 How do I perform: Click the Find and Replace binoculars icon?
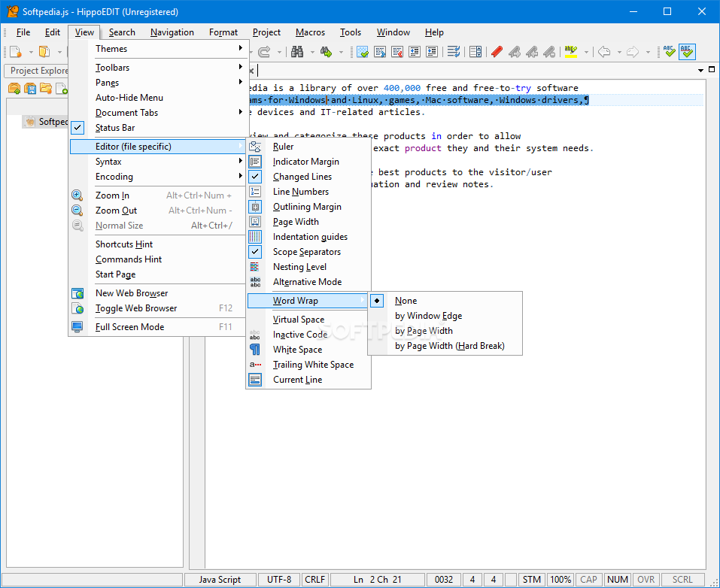(x=326, y=52)
